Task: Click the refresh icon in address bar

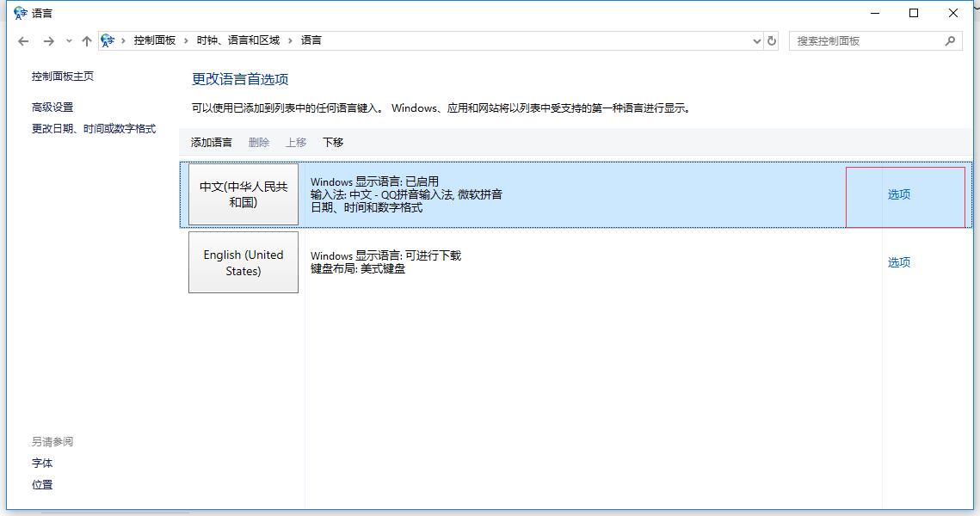Action: pyautogui.click(x=772, y=40)
